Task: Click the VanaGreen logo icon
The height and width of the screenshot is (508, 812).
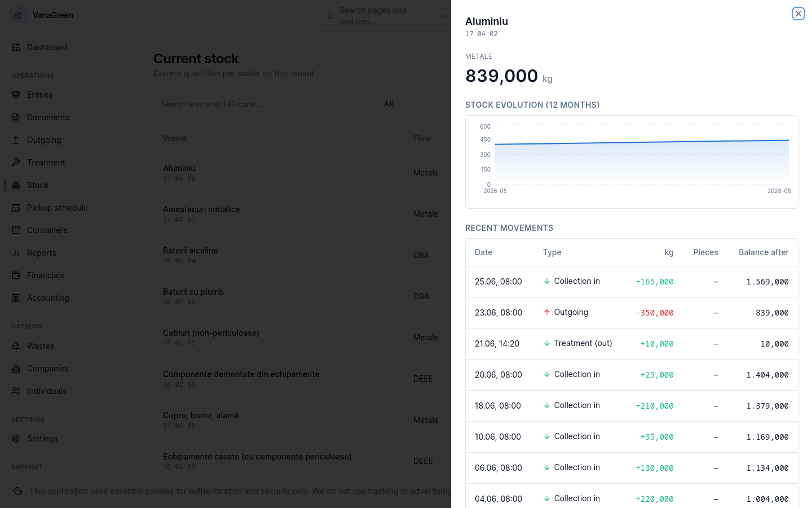Action: pos(18,15)
